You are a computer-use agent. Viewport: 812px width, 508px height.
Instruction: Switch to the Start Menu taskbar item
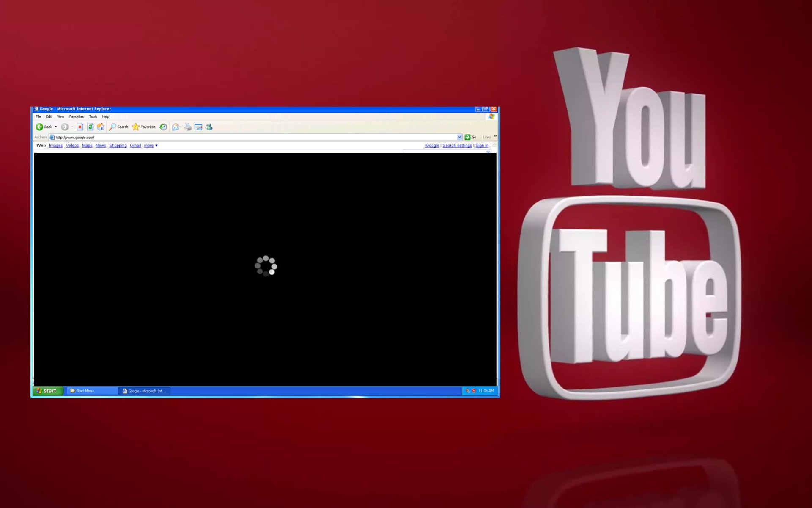[x=93, y=391]
